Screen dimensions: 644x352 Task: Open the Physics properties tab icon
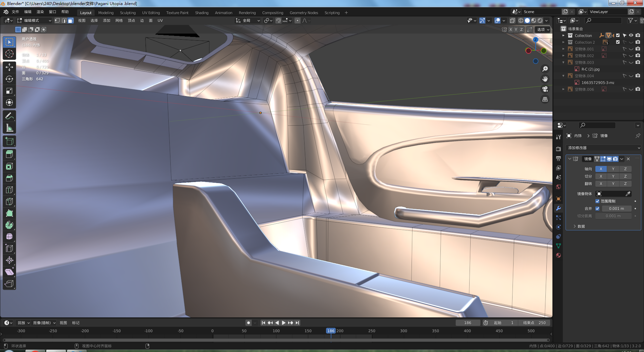(558, 227)
